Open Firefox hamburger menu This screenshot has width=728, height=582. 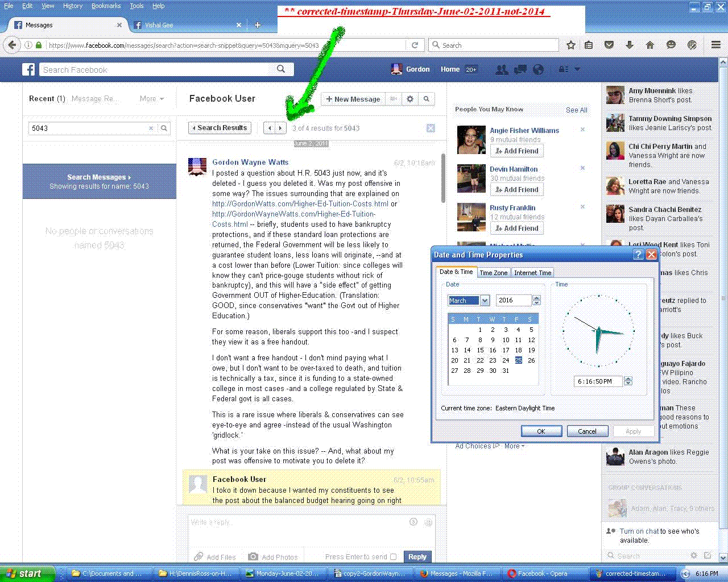(x=716, y=45)
